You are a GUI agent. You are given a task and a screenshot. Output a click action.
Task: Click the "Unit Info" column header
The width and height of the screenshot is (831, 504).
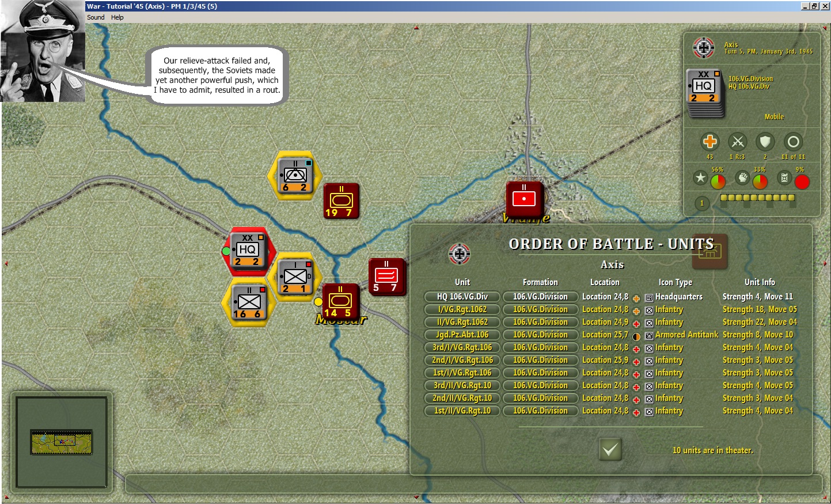pyautogui.click(x=760, y=282)
